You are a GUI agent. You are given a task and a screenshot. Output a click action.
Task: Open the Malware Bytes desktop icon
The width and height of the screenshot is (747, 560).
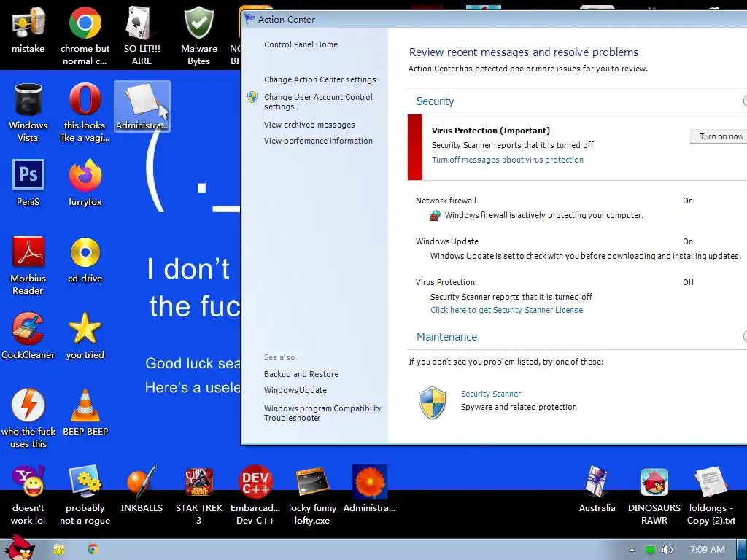pos(198,35)
